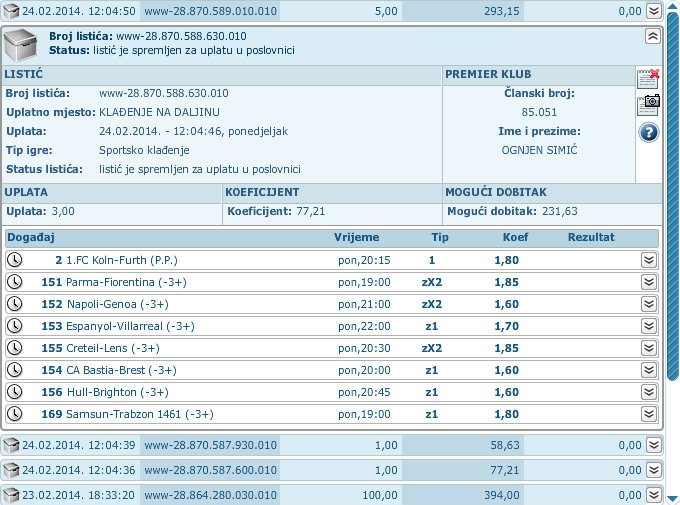This screenshot has width=680, height=505.
Task: Expand ticket www-28.870.587.600.010 row
Action: (x=654, y=470)
